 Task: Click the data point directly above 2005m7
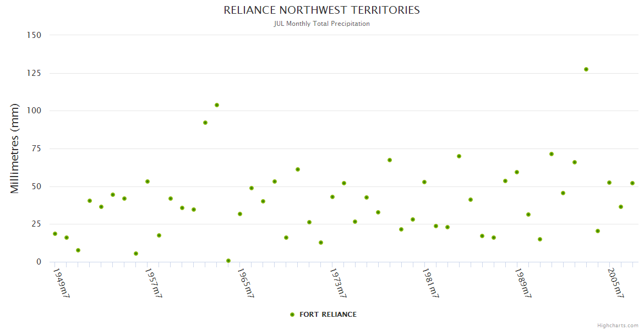tap(609, 183)
